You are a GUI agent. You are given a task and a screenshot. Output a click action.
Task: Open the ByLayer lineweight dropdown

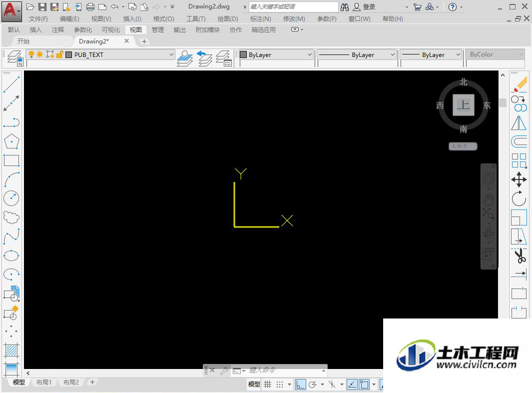[x=458, y=54]
